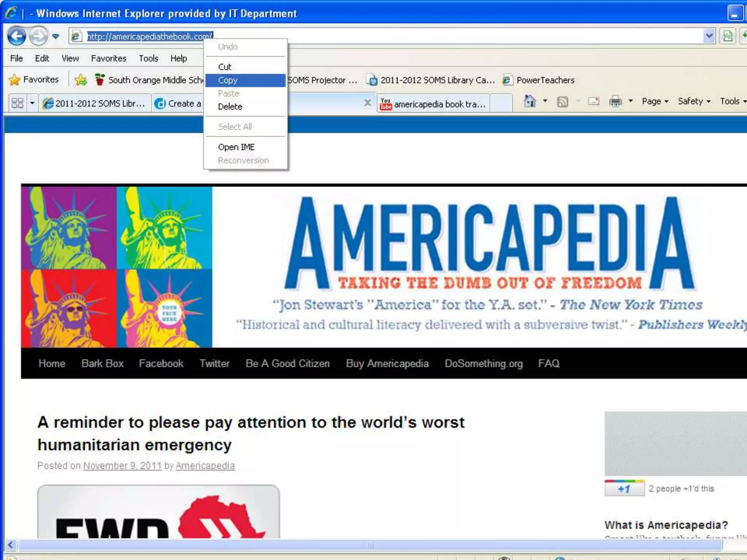Expand the Safety menu dropdown
Screen dimensions: 747x560
click(x=694, y=101)
